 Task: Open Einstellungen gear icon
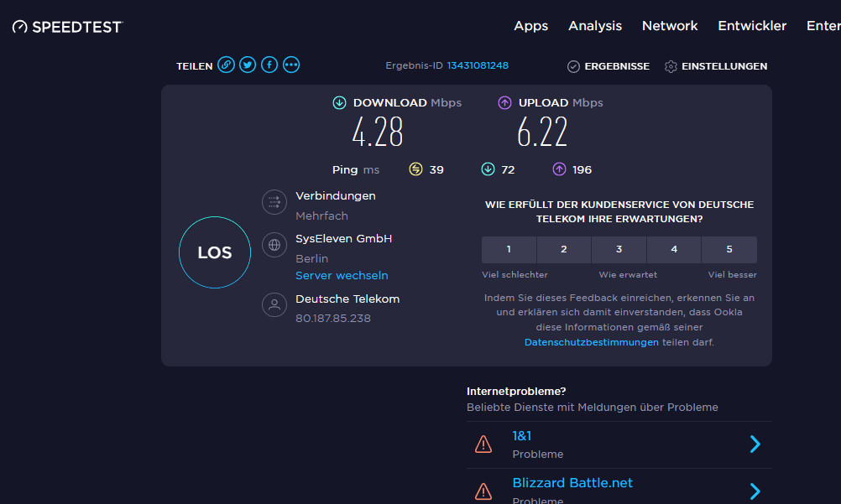[x=671, y=66]
